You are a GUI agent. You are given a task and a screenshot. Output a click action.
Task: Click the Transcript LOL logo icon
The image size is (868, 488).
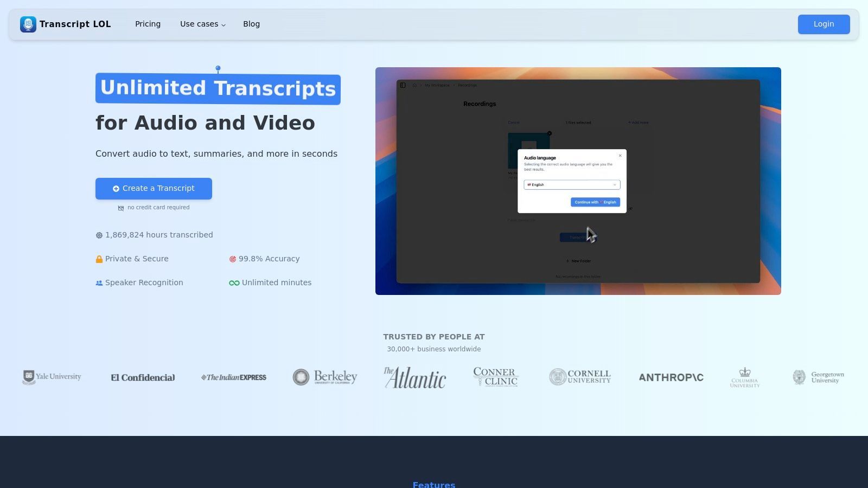[x=28, y=24]
